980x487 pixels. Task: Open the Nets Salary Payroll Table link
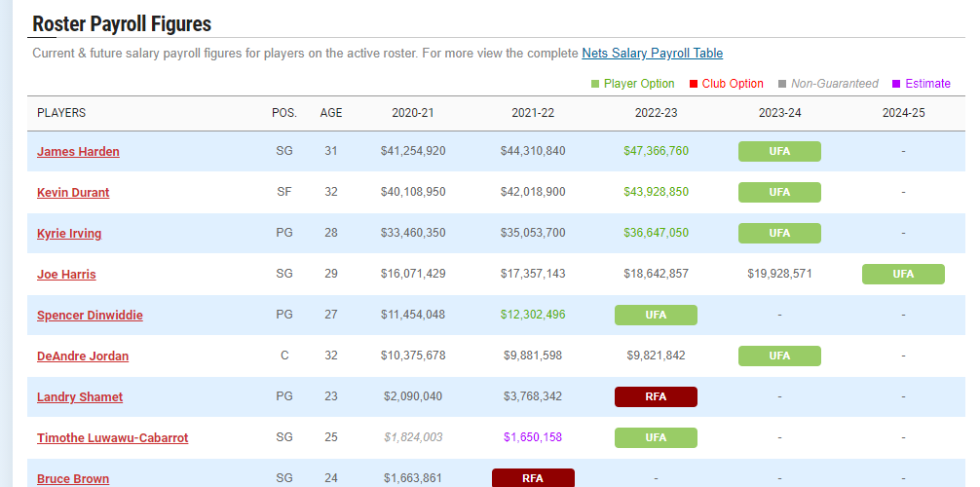(x=652, y=54)
